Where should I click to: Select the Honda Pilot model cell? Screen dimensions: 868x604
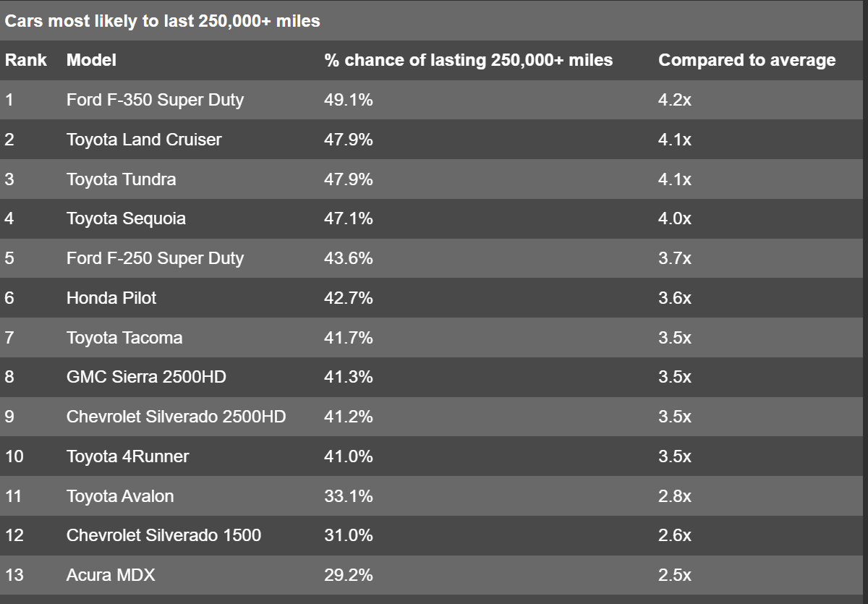[111, 298]
